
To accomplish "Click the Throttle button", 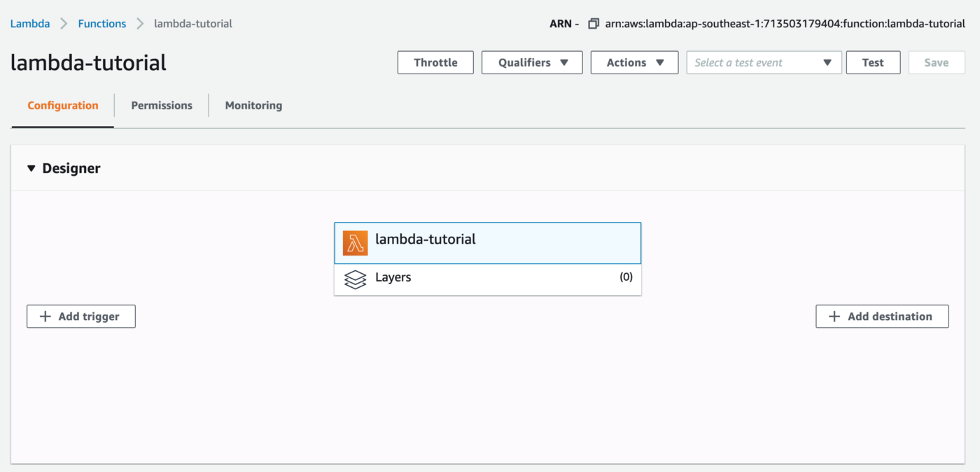I will (435, 62).
